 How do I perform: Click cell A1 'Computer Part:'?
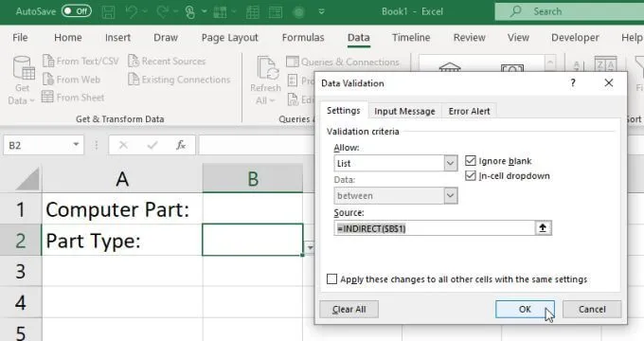(122, 209)
